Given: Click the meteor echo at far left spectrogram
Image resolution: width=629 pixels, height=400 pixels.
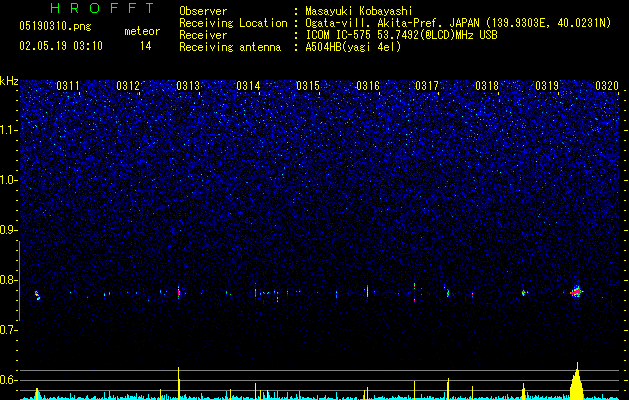Looking at the screenshot, I should pos(37,295).
